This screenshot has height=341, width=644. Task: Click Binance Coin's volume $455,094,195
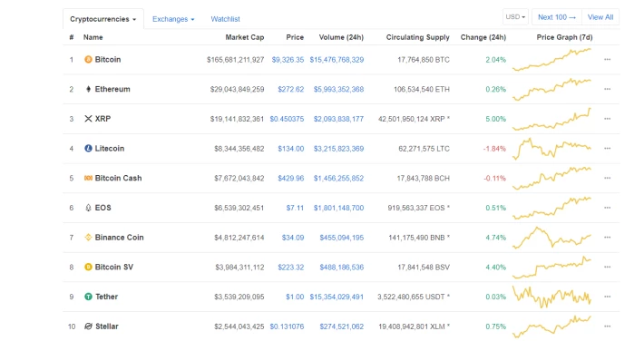click(342, 238)
